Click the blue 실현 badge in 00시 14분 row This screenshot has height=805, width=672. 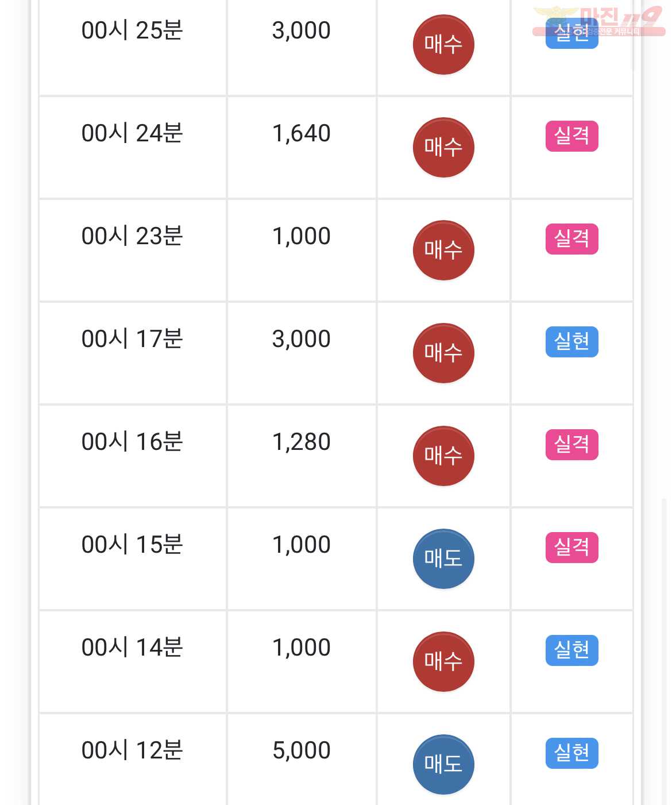tap(571, 650)
